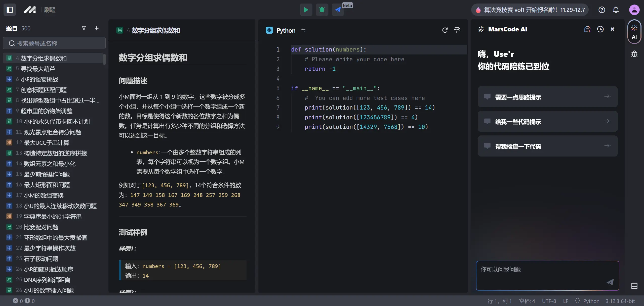Click the 题目 500 list heading

pos(18,28)
